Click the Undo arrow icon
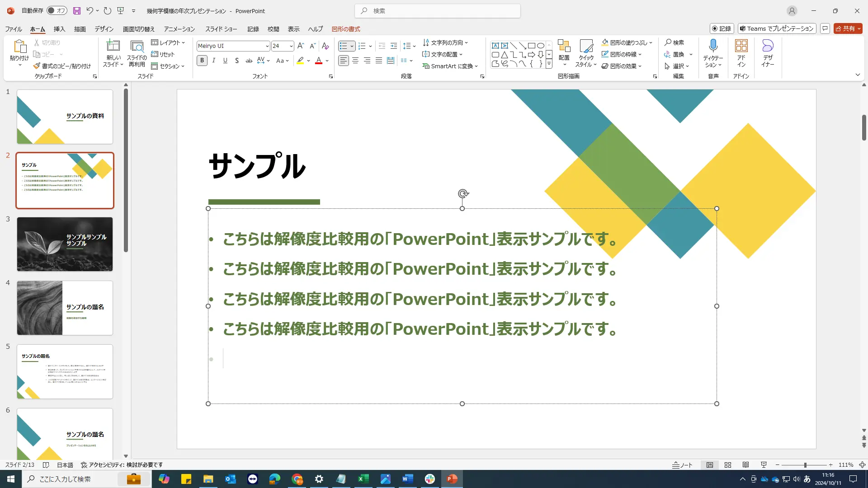Image resolution: width=868 pixels, height=488 pixels. 90,11
